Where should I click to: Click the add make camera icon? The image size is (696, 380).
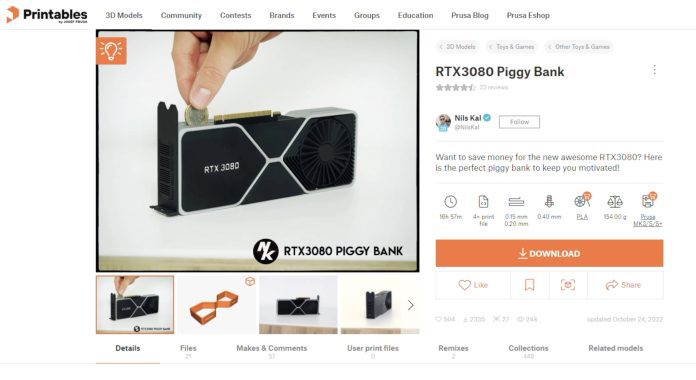pos(568,285)
